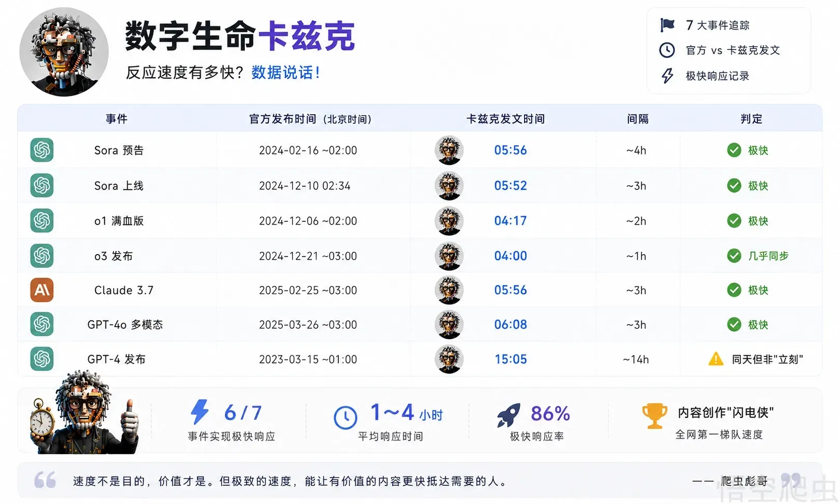
Task: Click the post time 04:17
Action: pos(511,221)
